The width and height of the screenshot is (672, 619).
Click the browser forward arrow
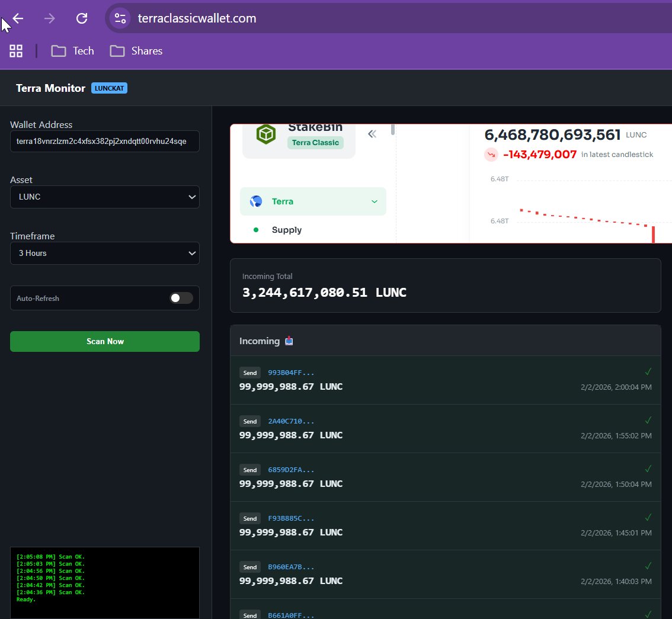[x=50, y=18]
